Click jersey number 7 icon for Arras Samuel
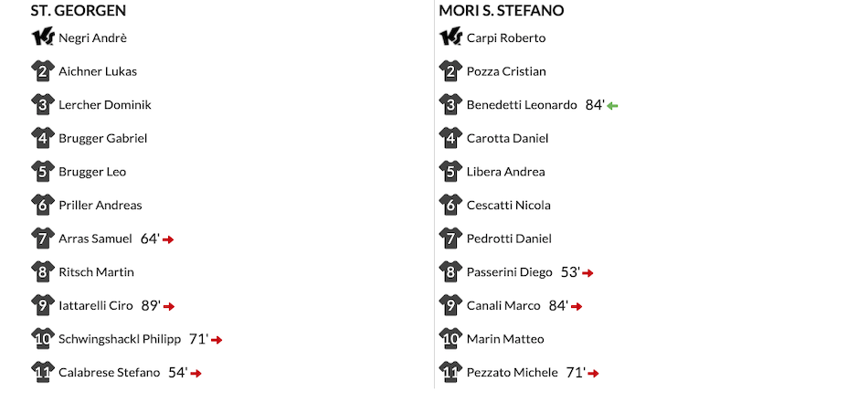868x403 pixels. (x=43, y=239)
